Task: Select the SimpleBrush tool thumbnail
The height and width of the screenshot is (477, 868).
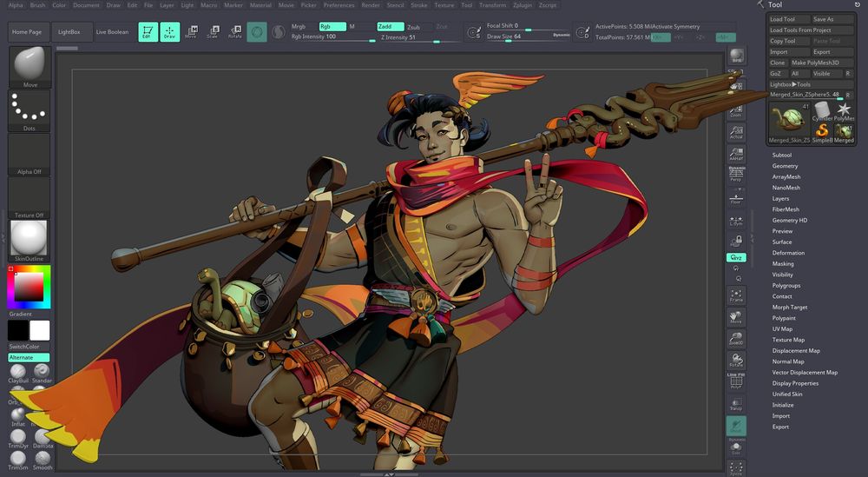Action: [822, 133]
